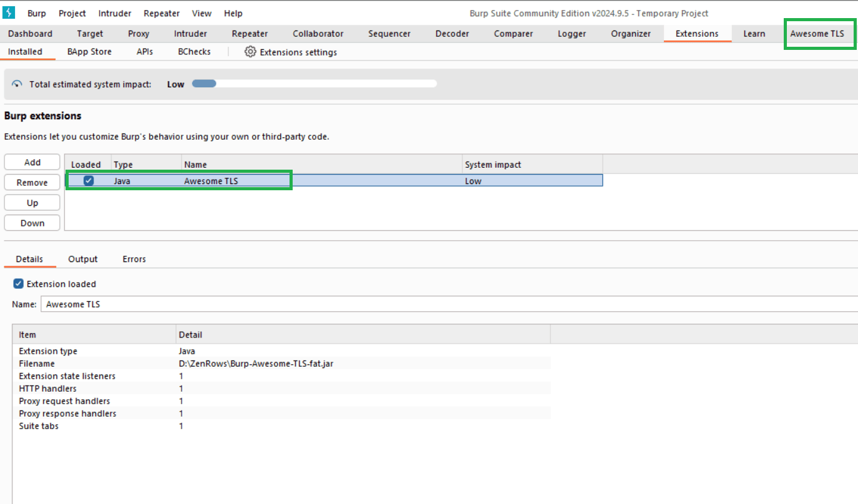Open the Awesome TLS suite tab
Viewport: 858px width, 504px height.
(817, 34)
